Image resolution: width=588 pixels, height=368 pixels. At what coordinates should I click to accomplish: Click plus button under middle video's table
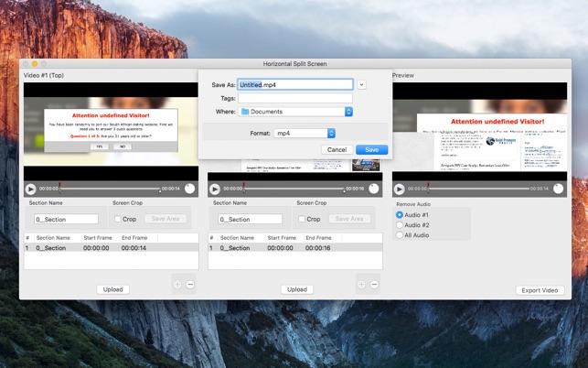pos(361,285)
